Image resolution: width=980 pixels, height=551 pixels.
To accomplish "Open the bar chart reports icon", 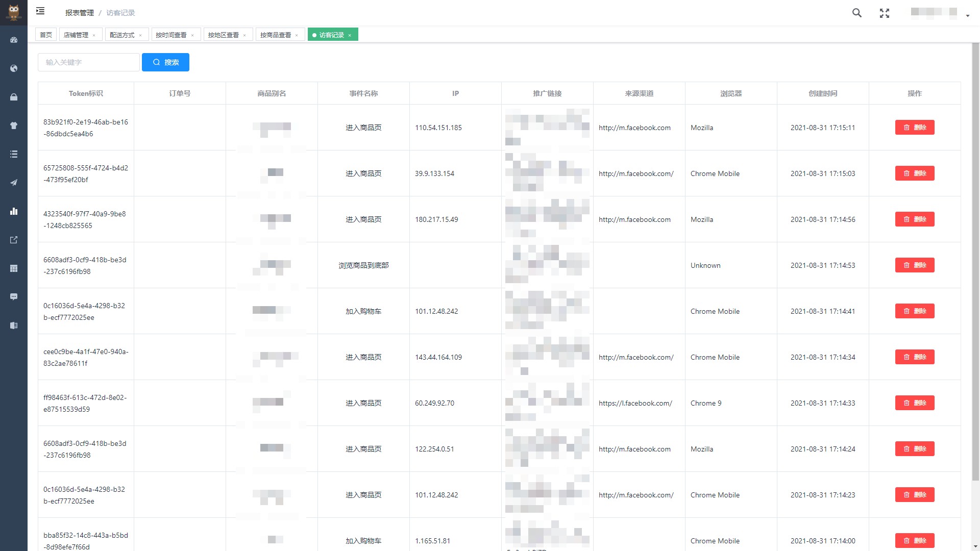I will [14, 211].
